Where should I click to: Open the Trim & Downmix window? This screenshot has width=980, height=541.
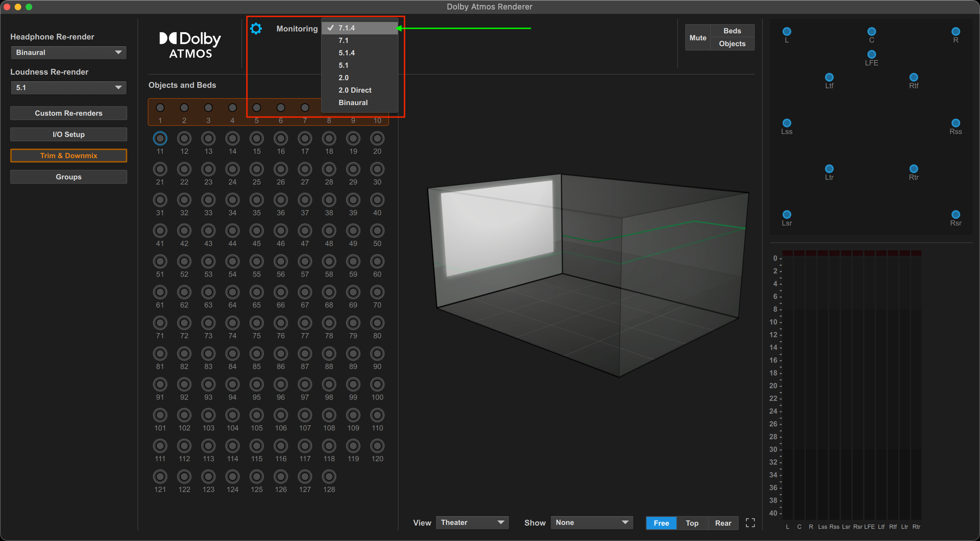(68, 156)
